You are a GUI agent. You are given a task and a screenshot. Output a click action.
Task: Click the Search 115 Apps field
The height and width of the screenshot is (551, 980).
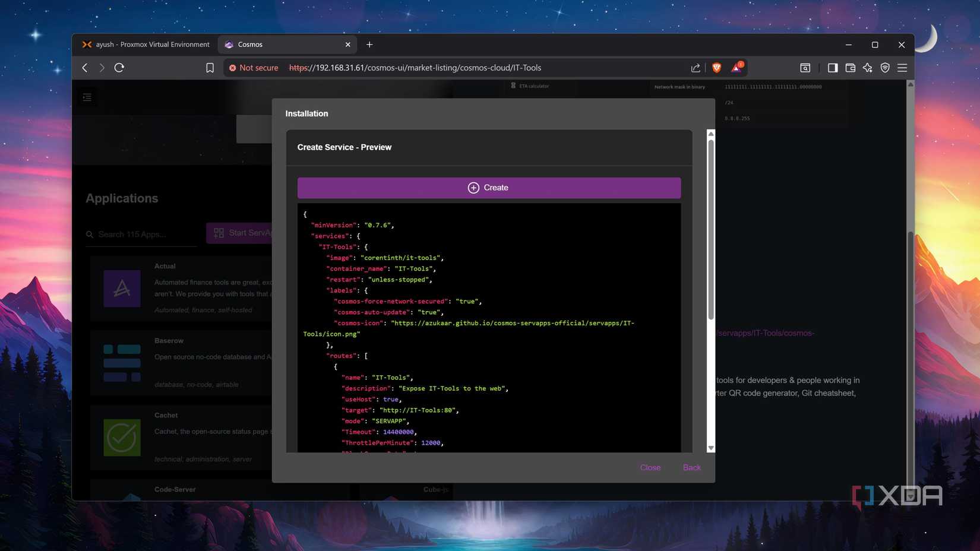tap(141, 235)
